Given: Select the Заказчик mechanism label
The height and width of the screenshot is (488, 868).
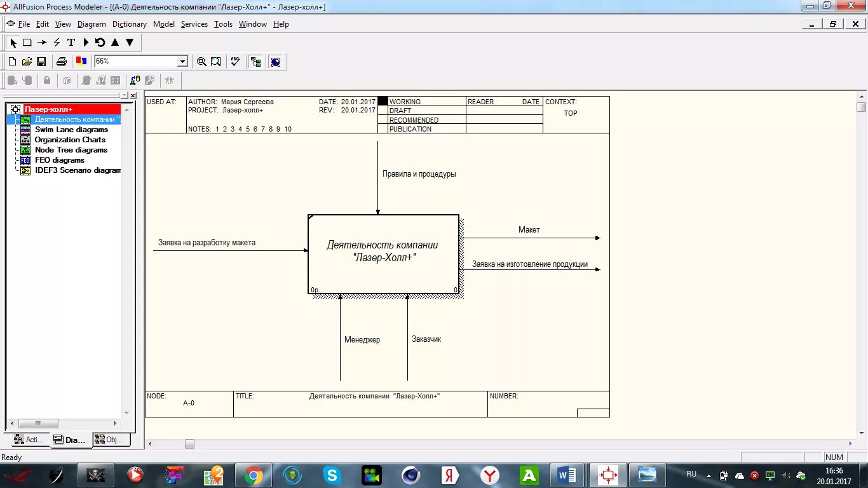Looking at the screenshot, I should pos(426,339).
